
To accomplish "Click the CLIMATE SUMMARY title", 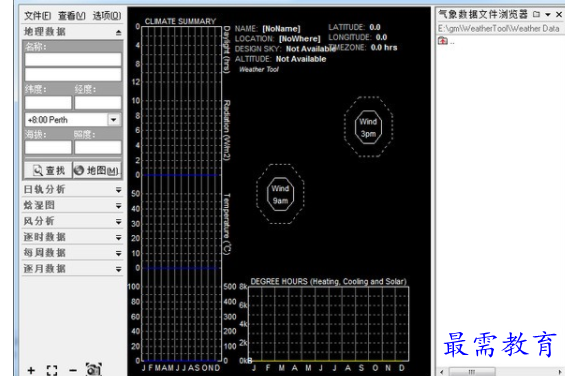I will pyautogui.click(x=180, y=21).
